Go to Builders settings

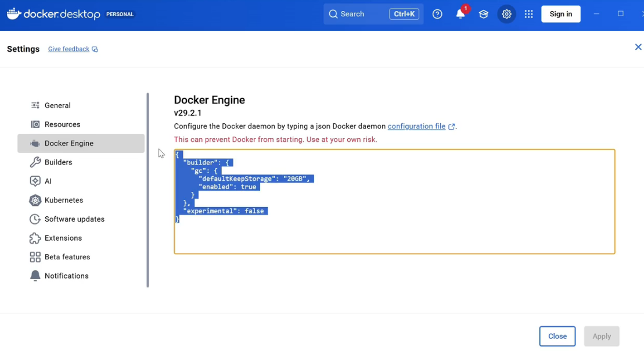coord(81,162)
